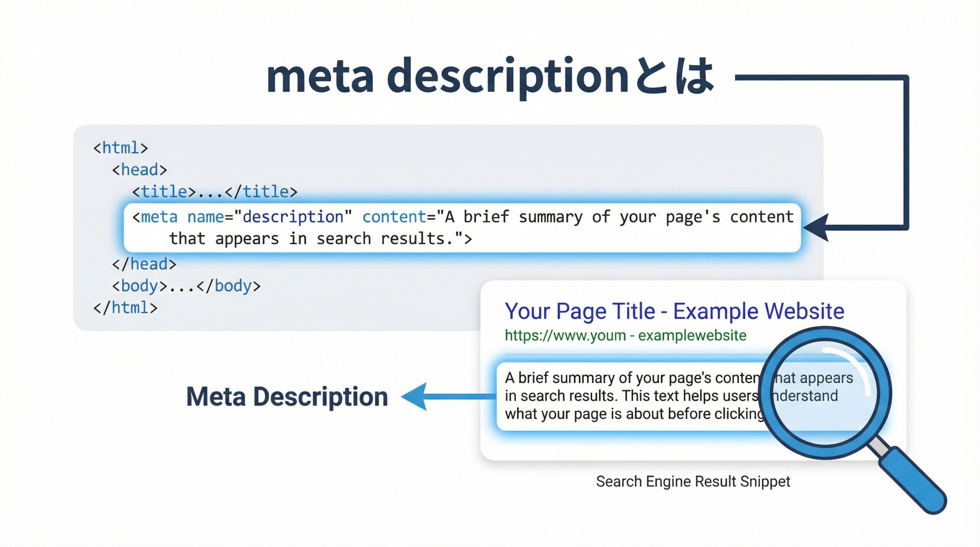The image size is (980, 547).
Task: Click the highlighted meta description code box
Action: 459,228
